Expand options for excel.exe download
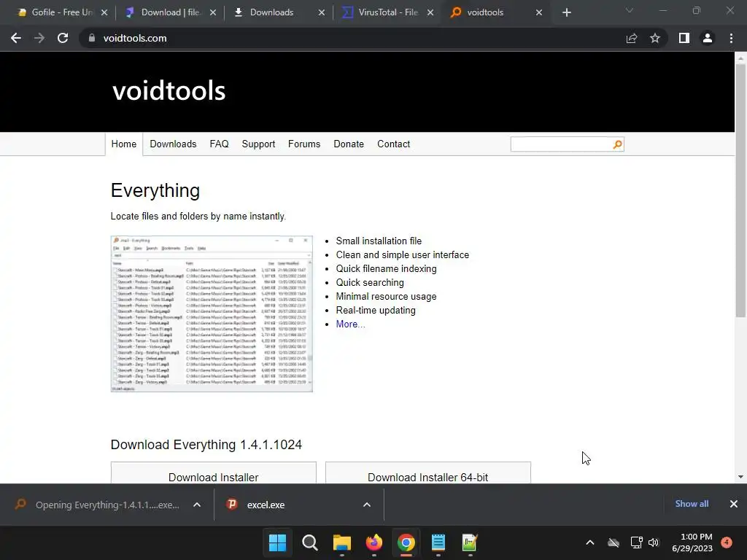Screen dimensions: 747x560 click(x=367, y=505)
